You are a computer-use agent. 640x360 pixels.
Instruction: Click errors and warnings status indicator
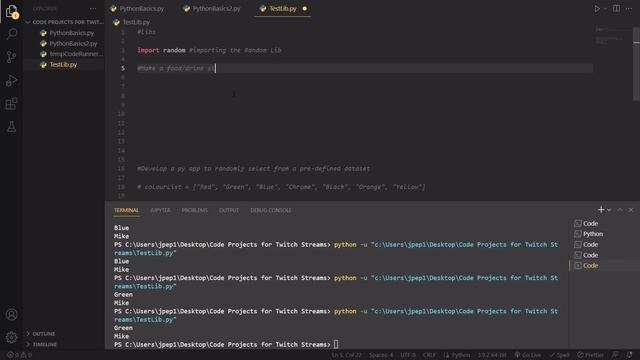click(x=19, y=355)
